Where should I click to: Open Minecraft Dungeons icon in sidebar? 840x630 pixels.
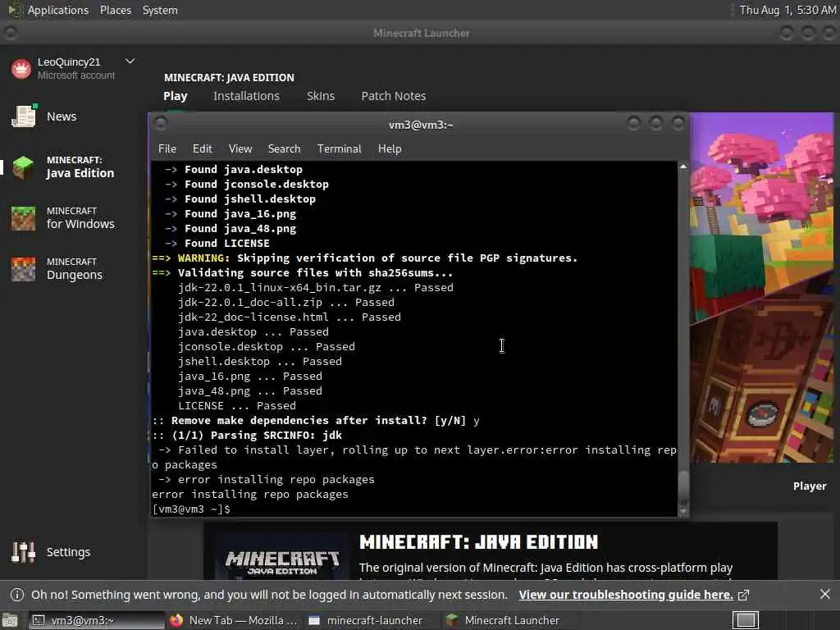point(24,269)
